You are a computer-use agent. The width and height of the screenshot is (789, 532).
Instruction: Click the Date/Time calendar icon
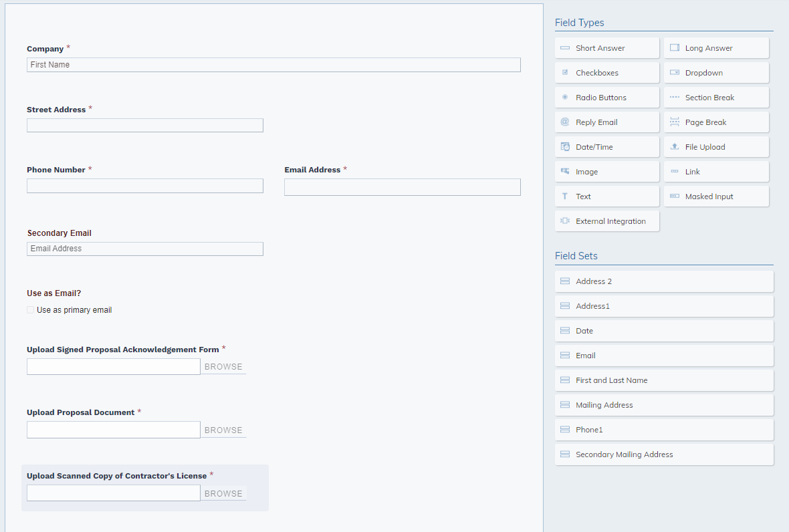click(x=564, y=147)
